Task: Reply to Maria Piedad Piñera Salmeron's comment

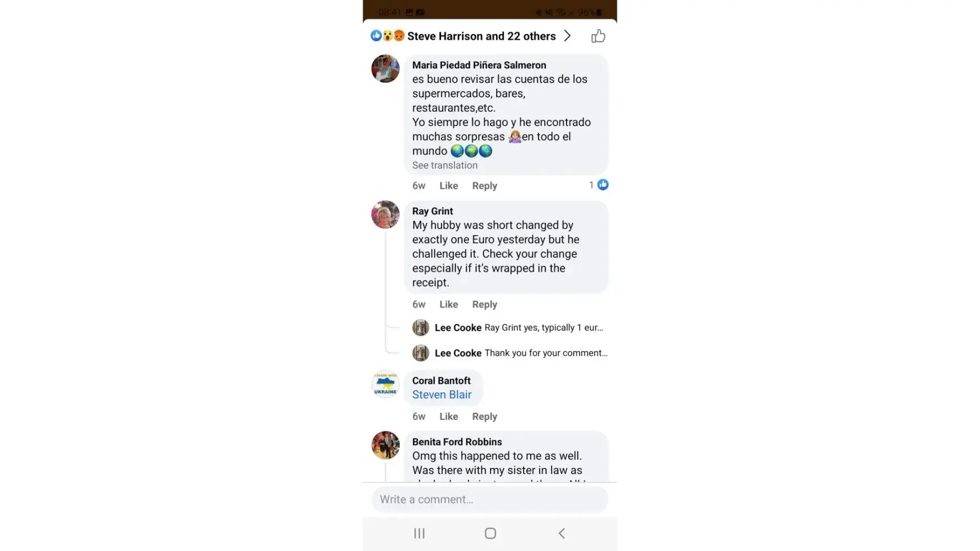Action: (x=484, y=186)
